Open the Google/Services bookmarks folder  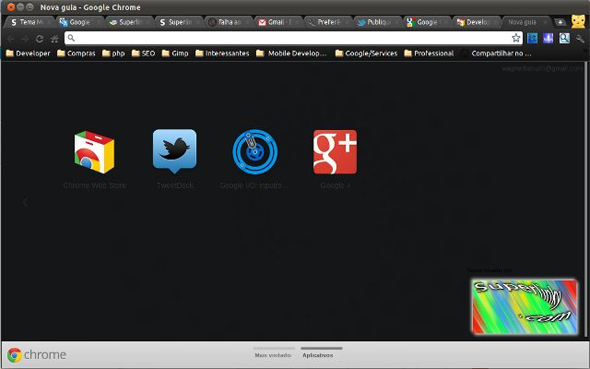(366, 53)
